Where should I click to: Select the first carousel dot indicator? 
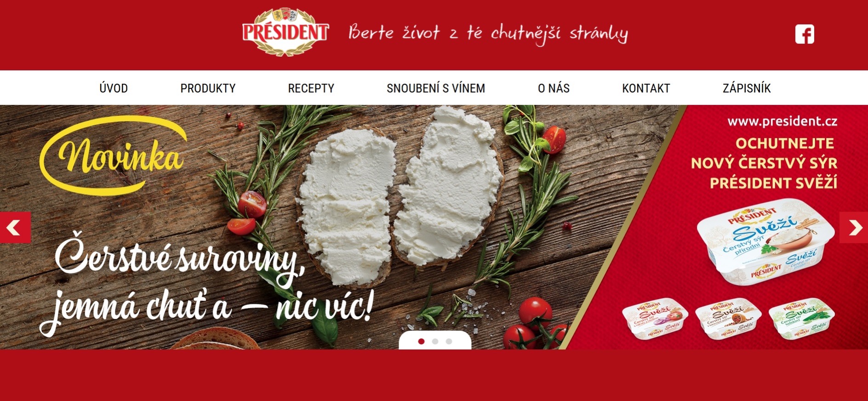click(421, 341)
